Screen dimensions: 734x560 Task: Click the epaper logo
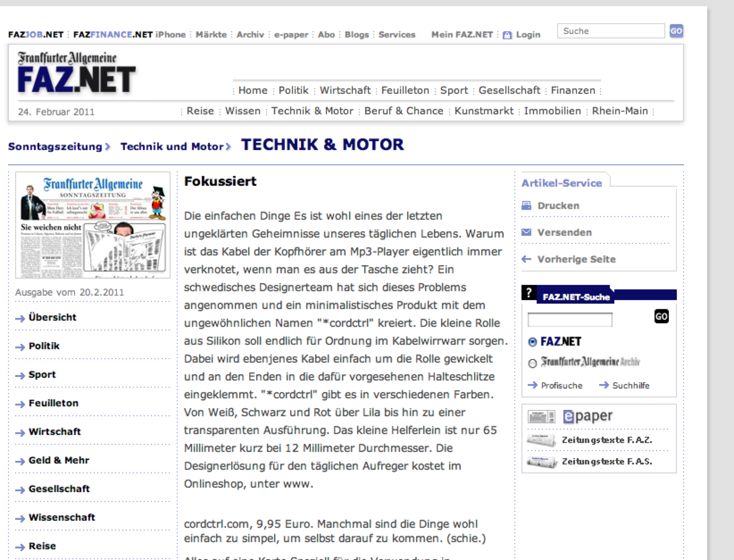588,416
